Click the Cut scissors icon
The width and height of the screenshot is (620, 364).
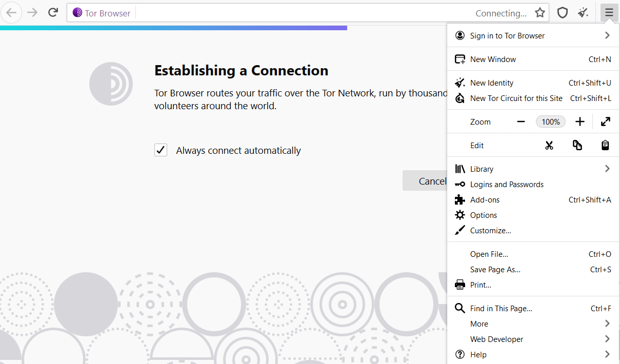pos(549,146)
